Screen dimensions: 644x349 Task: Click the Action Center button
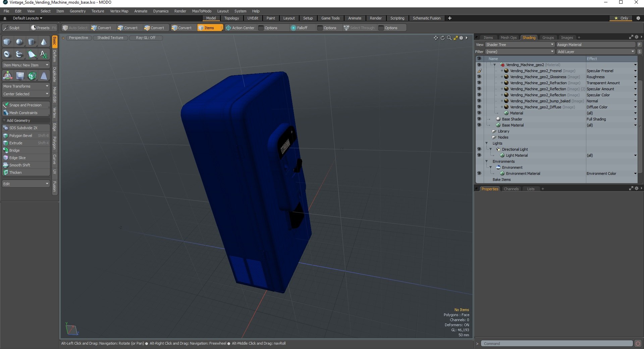(x=240, y=28)
